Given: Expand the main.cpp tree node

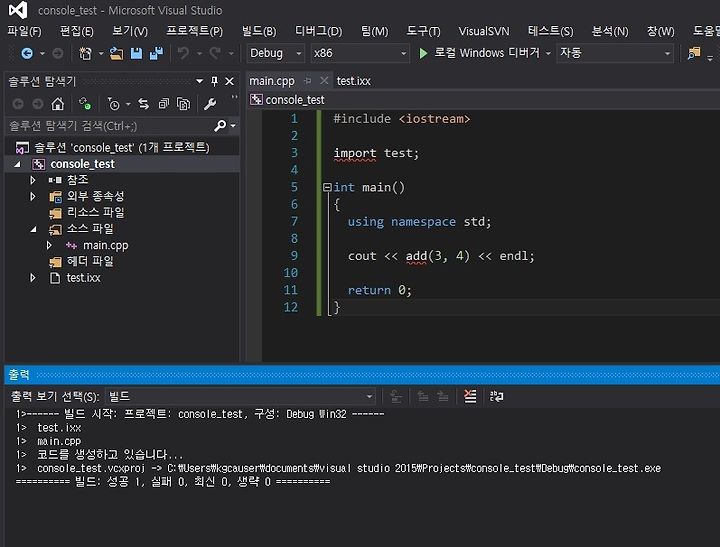Looking at the screenshot, I should pyautogui.click(x=49, y=245).
